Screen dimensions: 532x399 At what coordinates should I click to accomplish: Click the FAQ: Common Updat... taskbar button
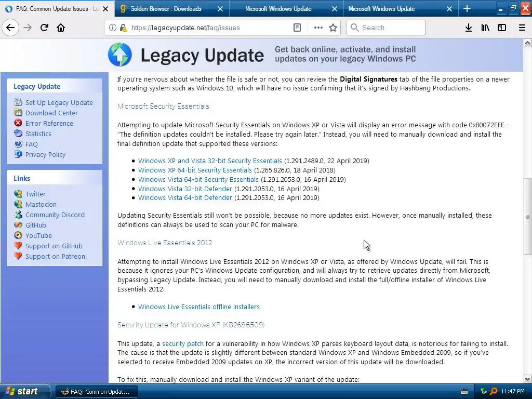tap(96, 392)
